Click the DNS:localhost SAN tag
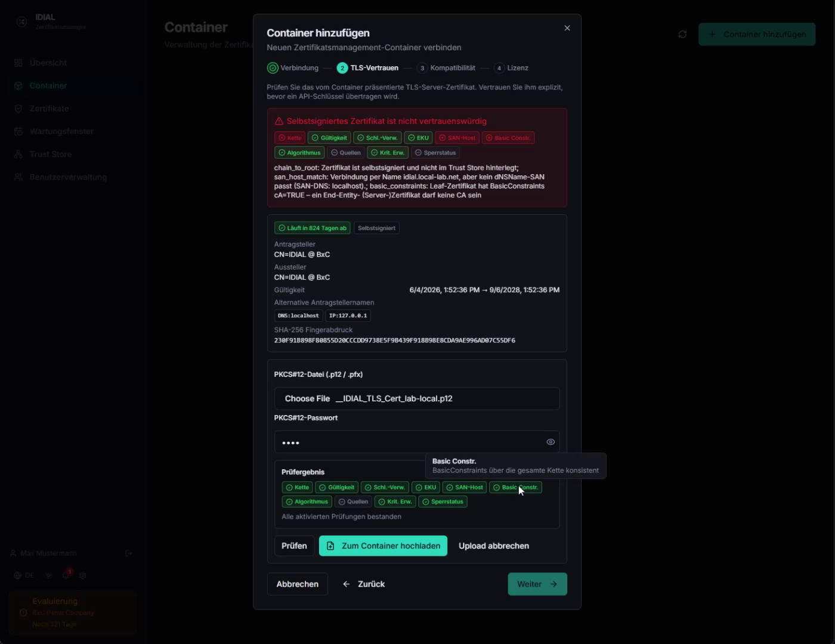 (298, 315)
